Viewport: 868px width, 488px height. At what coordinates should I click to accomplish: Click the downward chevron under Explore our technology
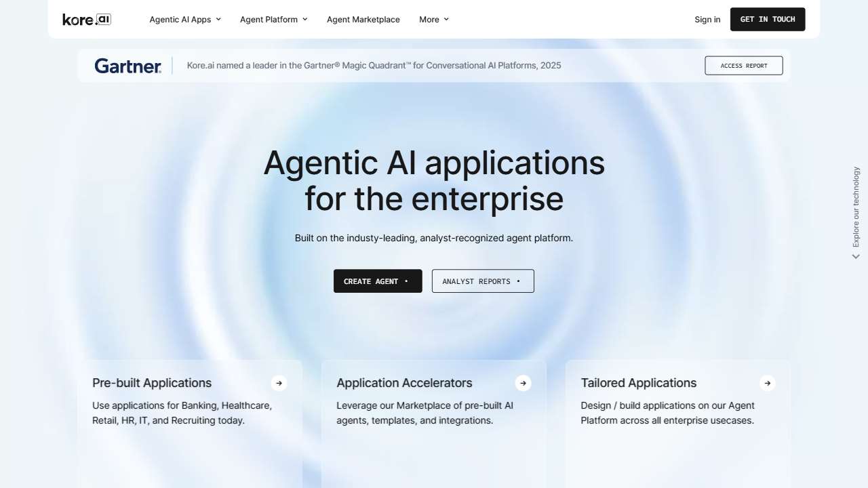(x=855, y=256)
